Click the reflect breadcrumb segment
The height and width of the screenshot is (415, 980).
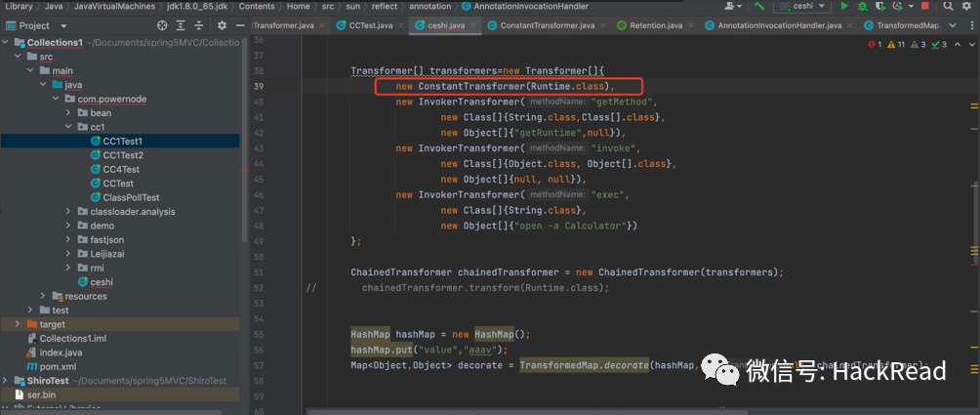385,6
